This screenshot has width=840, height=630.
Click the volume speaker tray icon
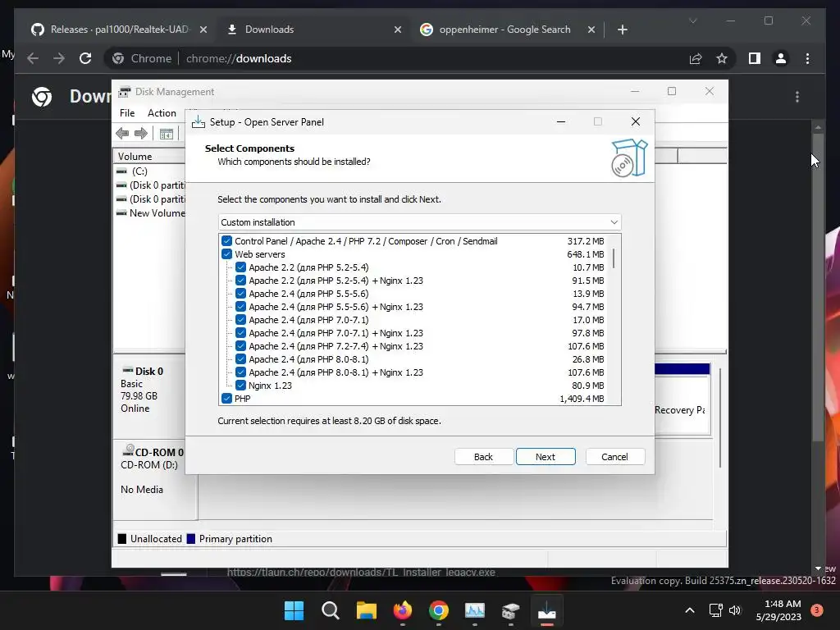click(735, 610)
